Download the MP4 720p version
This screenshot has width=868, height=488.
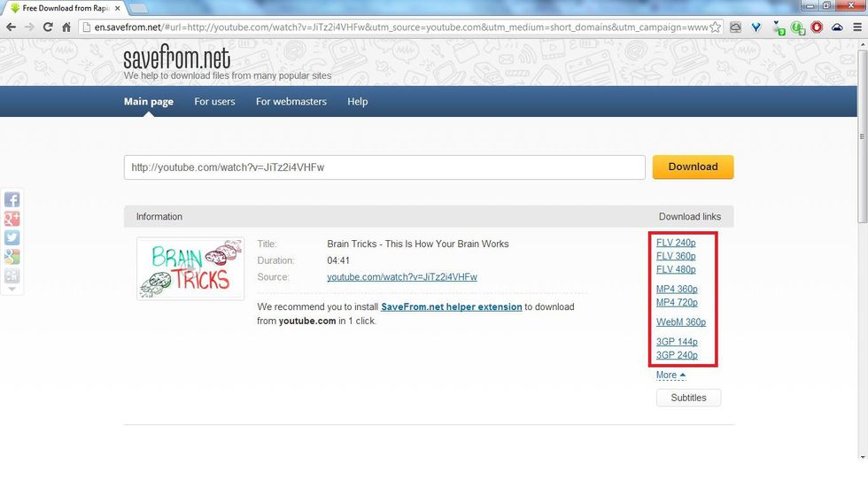[677, 303]
